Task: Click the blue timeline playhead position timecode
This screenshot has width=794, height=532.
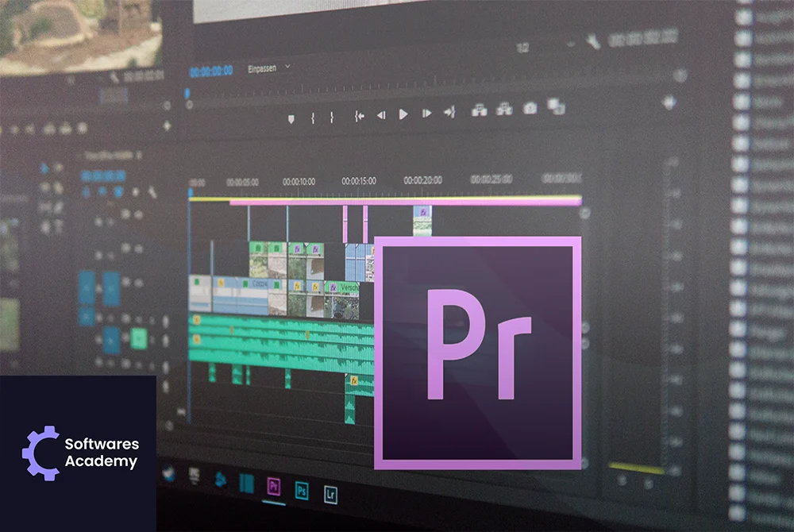Action: coord(102,175)
